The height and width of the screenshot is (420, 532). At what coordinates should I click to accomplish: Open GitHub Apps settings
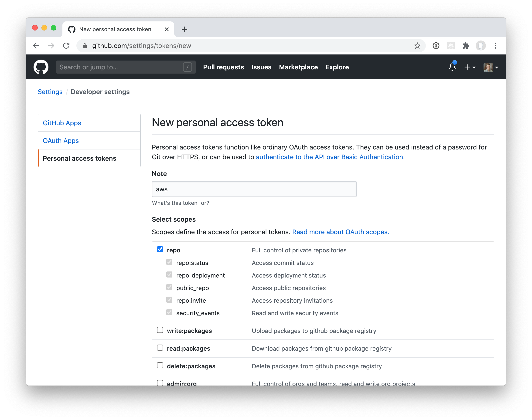pos(62,123)
